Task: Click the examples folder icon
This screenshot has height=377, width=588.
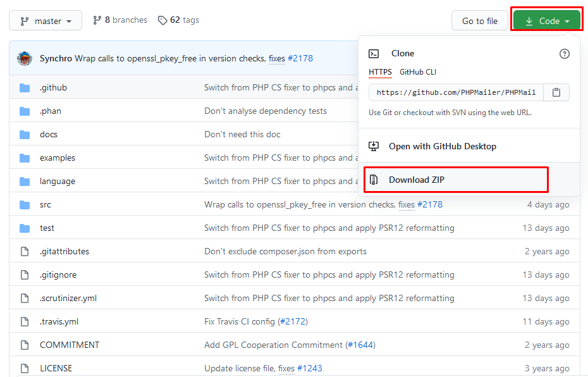Action: [25, 158]
